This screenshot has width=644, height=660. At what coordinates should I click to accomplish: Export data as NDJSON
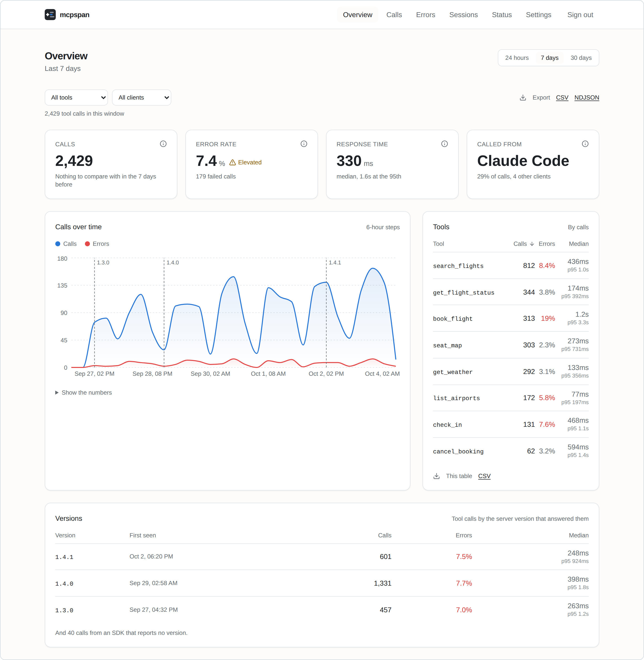pos(587,98)
